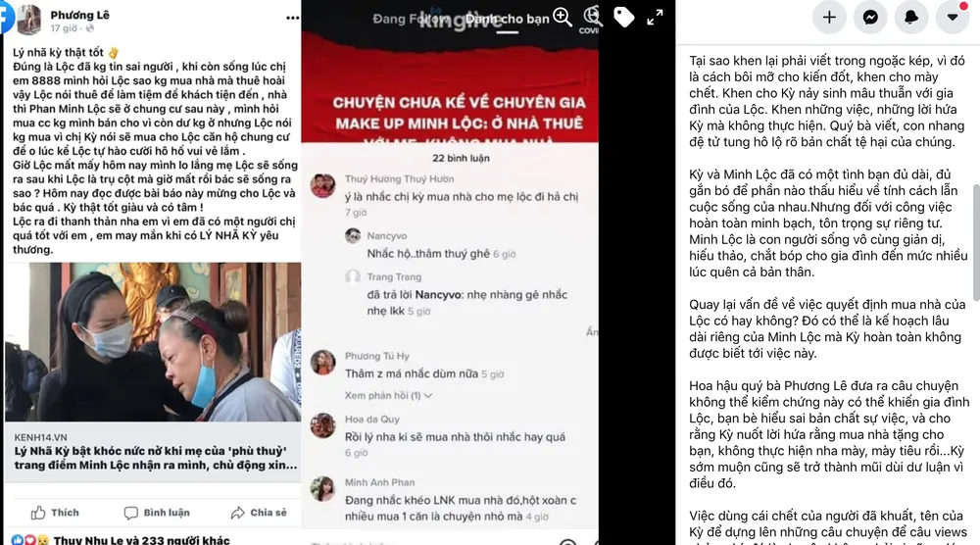Click the zoom out magnifier icon
Viewport: 980px width, 545px height.
point(592,17)
